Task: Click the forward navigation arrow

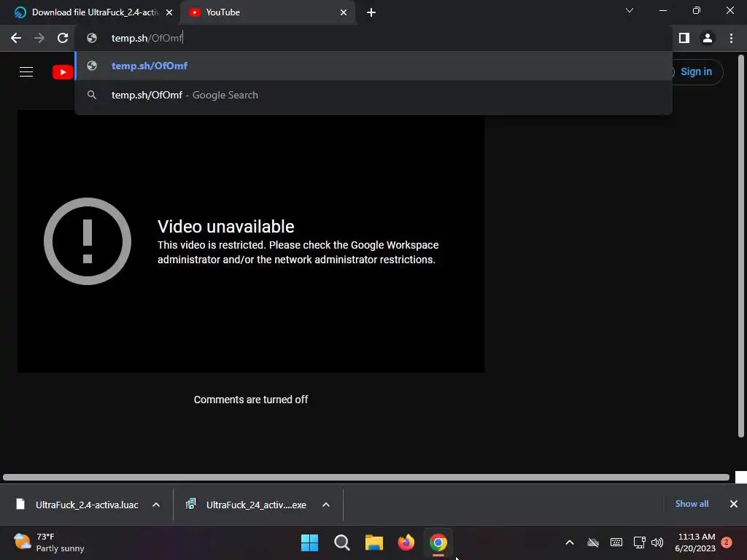Action: coord(39,38)
